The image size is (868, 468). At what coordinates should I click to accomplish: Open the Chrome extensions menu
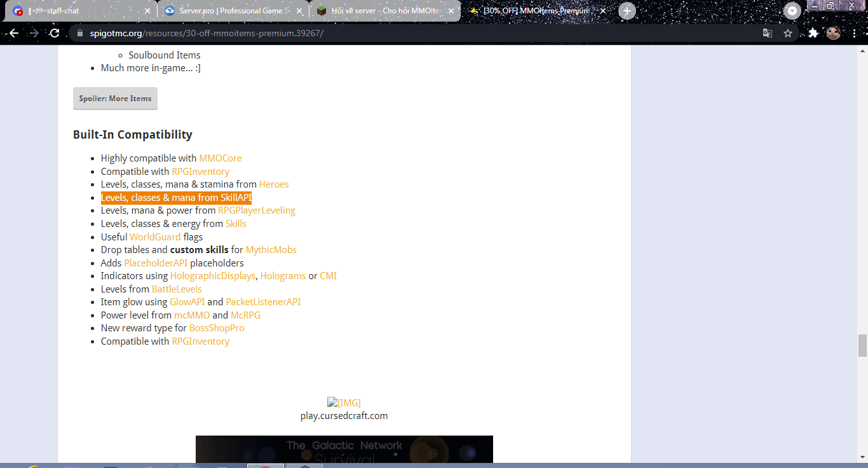point(813,33)
